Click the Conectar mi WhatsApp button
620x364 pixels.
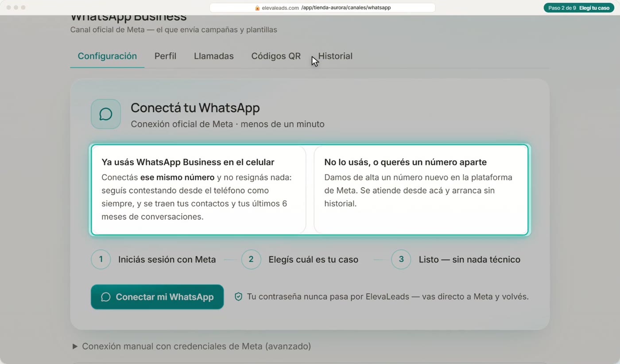click(157, 297)
